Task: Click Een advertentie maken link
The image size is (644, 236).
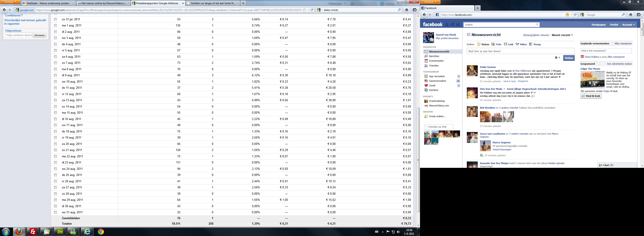Action: [x=619, y=64]
